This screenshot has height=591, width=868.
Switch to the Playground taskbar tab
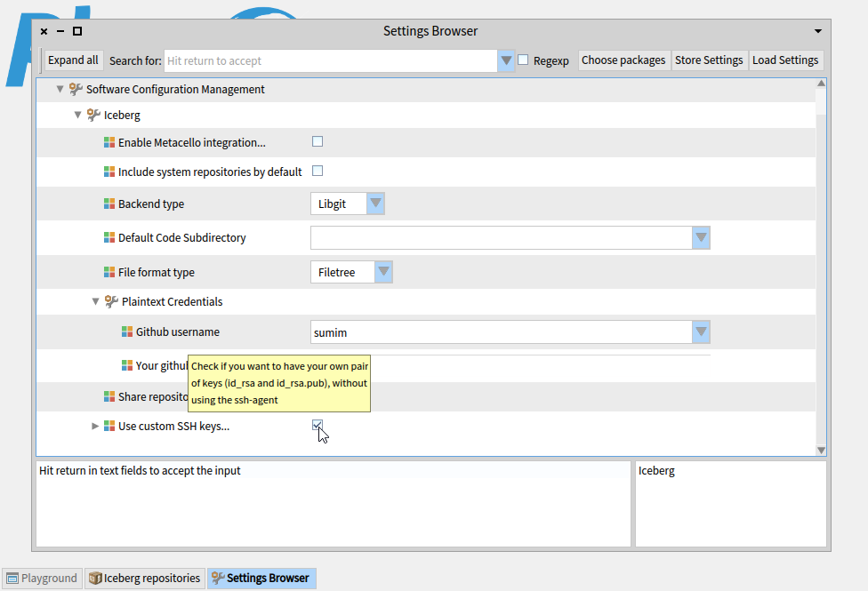[x=42, y=579]
